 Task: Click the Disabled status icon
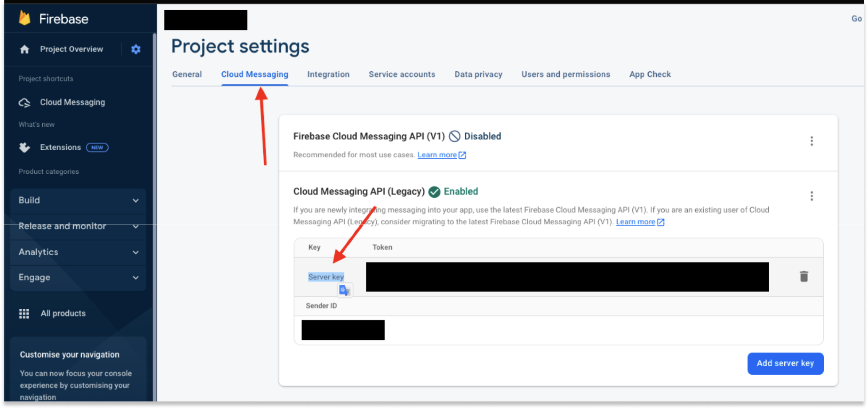[454, 136]
